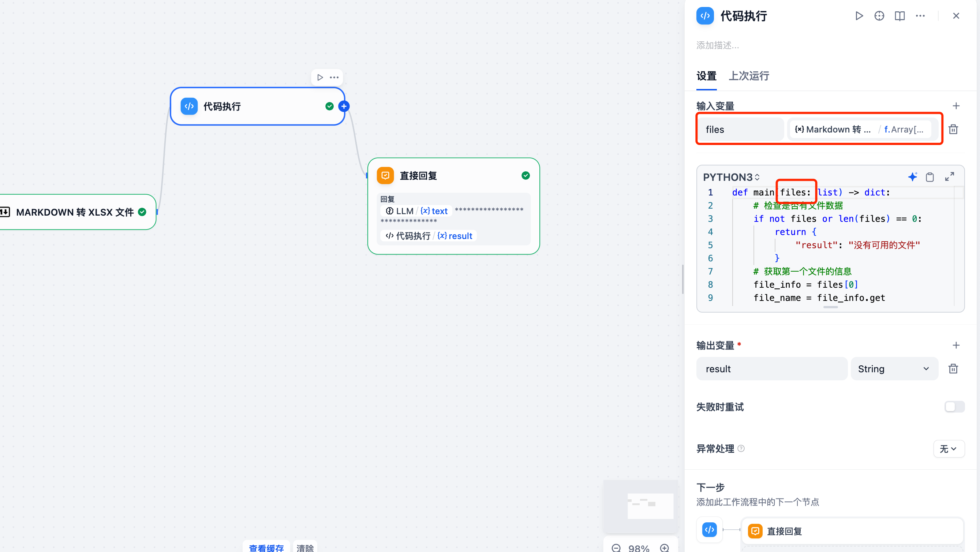Generate code with the AI sparkle icon
Image resolution: width=980 pixels, height=552 pixels.
click(913, 176)
